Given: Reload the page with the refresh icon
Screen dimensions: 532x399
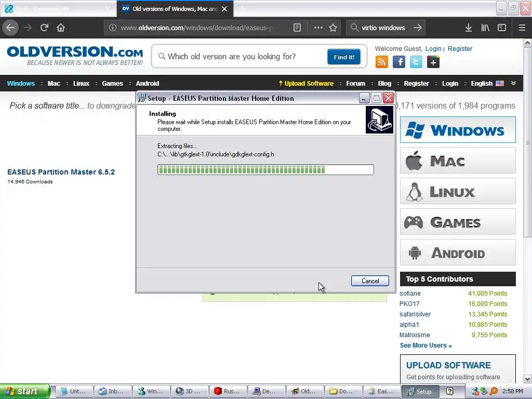Looking at the screenshot, I should [44, 28].
